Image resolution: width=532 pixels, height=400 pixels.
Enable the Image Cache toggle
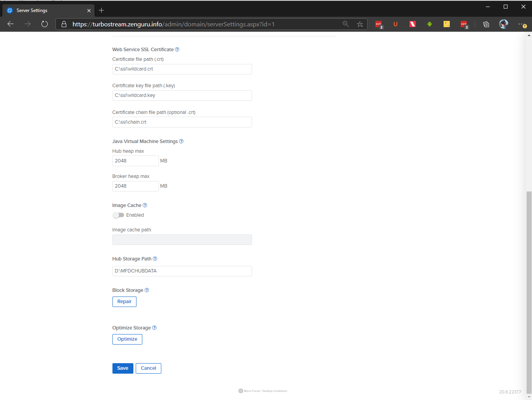(118, 215)
